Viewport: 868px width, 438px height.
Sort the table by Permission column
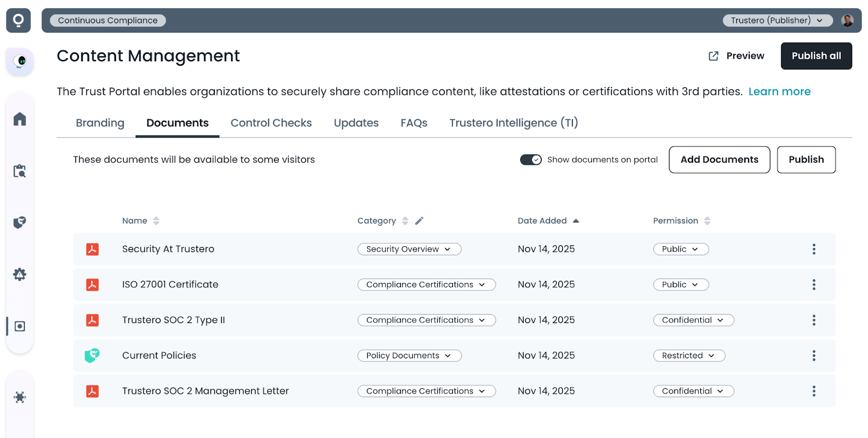coord(707,221)
